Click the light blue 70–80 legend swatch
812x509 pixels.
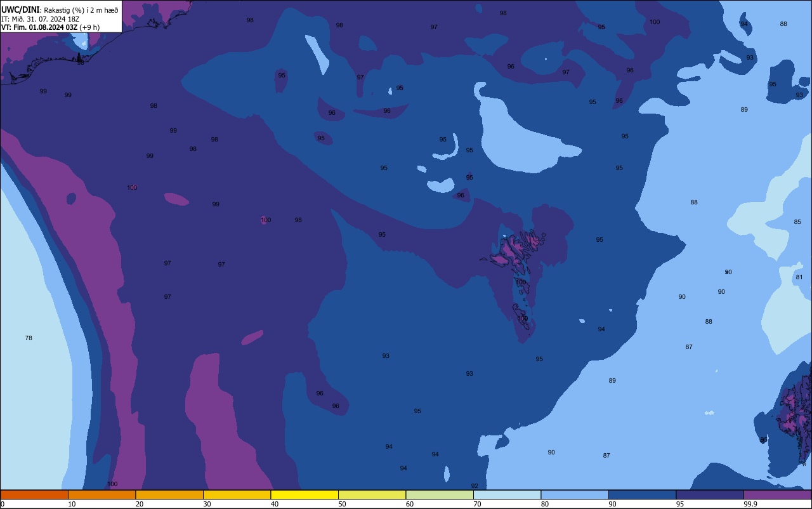click(507, 494)
